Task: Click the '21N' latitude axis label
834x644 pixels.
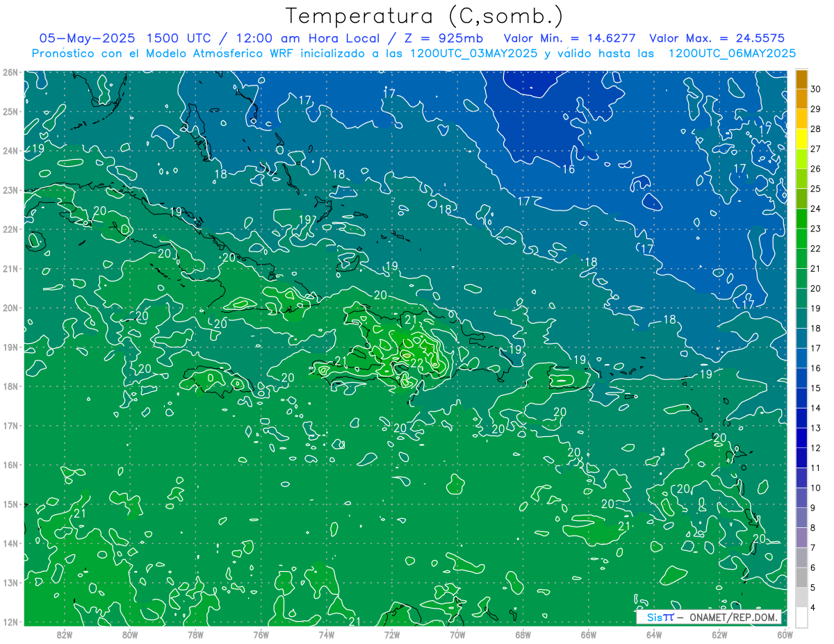Action: (10, 268)
